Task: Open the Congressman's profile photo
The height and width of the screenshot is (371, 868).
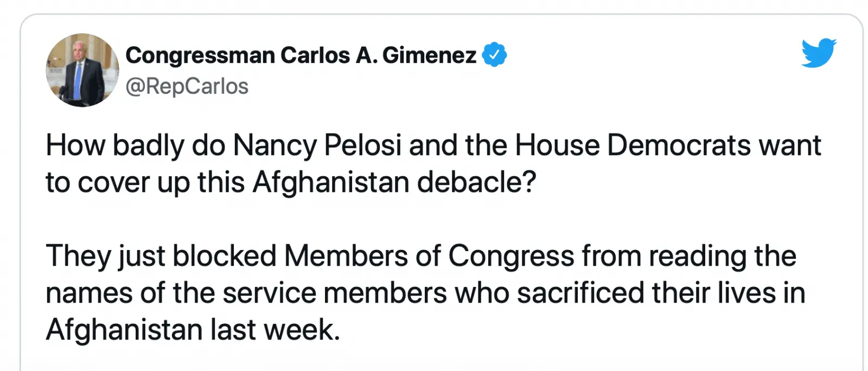Action: coord(82,70)
